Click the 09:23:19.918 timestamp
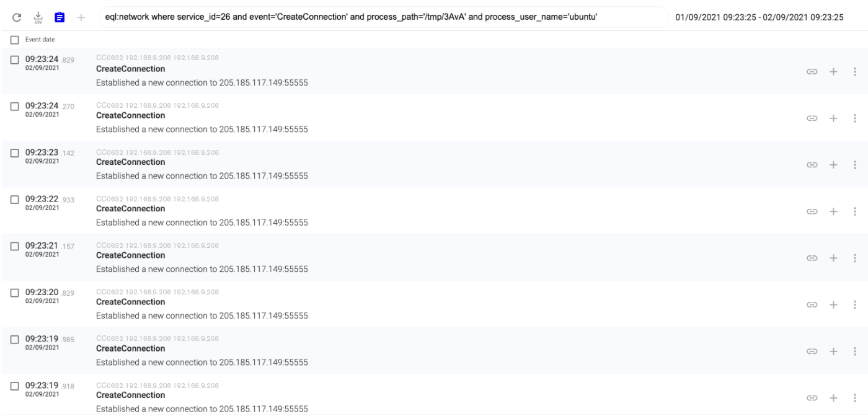 pos(50,386)
